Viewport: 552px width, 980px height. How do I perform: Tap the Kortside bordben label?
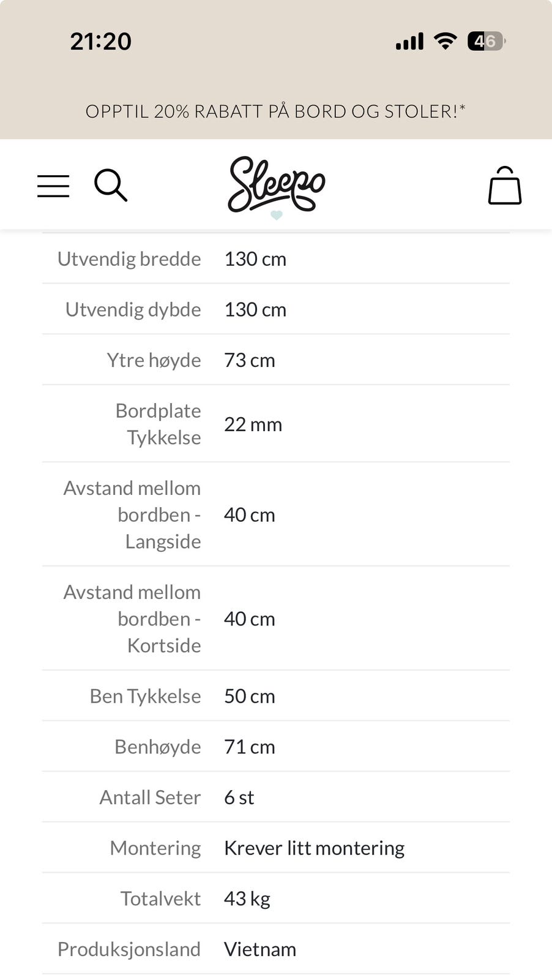[x=133, y=619]
